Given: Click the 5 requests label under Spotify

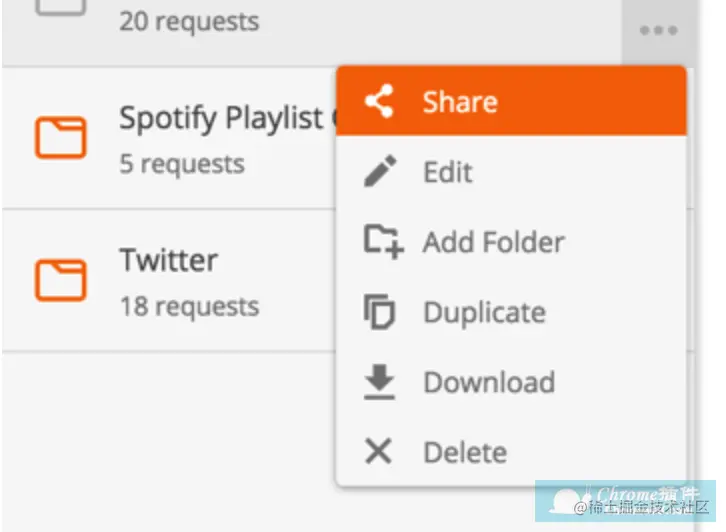Looking at the screenshot, I should point(182,164).
